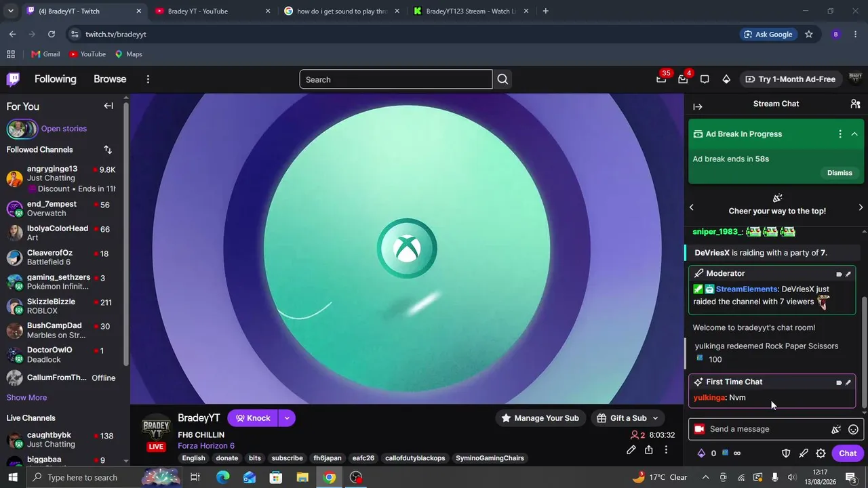Sort the Followed Channels list
The height and width of the screenshot is (488, 868).
(108, 150)
